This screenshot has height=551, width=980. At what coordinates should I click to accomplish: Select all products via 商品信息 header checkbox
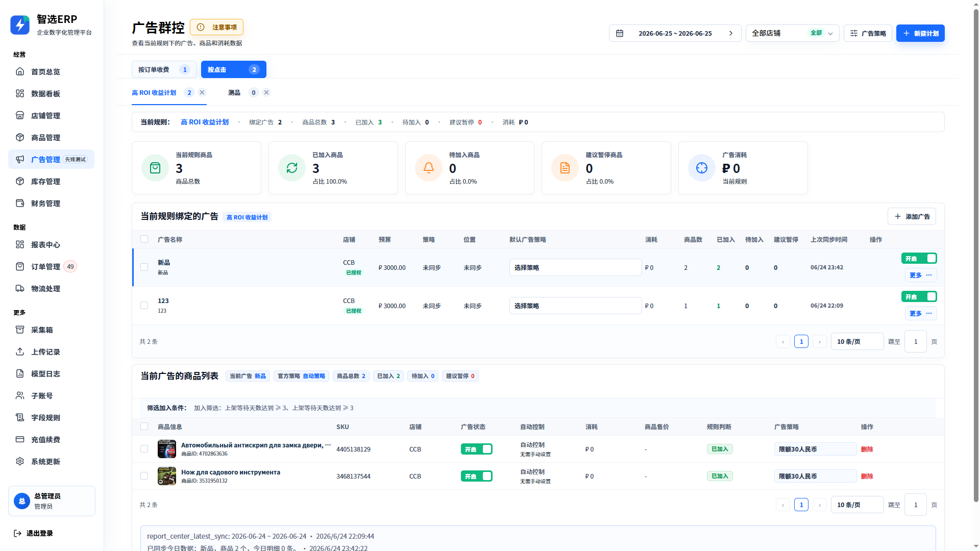point(144,427)
